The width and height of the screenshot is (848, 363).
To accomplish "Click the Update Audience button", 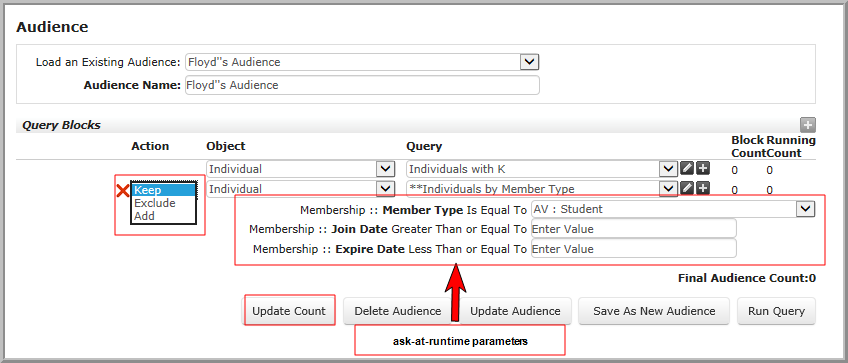I will [515, 311].
